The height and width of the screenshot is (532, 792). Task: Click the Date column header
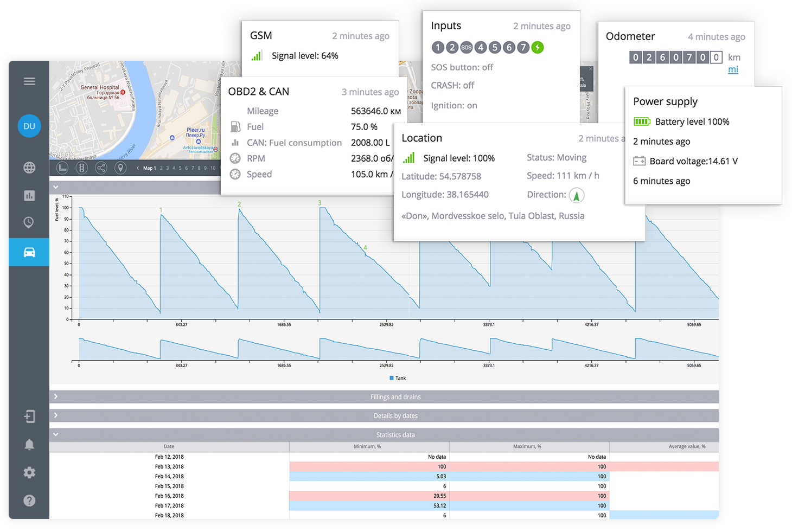click(169, 446)
